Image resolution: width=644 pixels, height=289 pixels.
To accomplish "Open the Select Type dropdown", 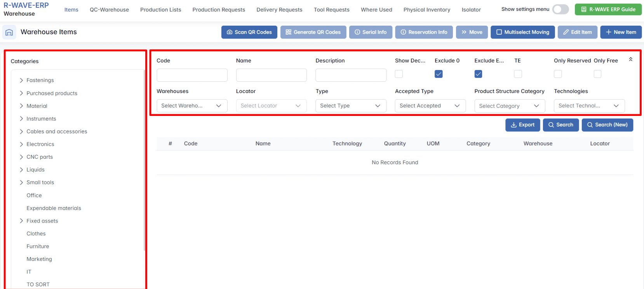I will [350, 106].
